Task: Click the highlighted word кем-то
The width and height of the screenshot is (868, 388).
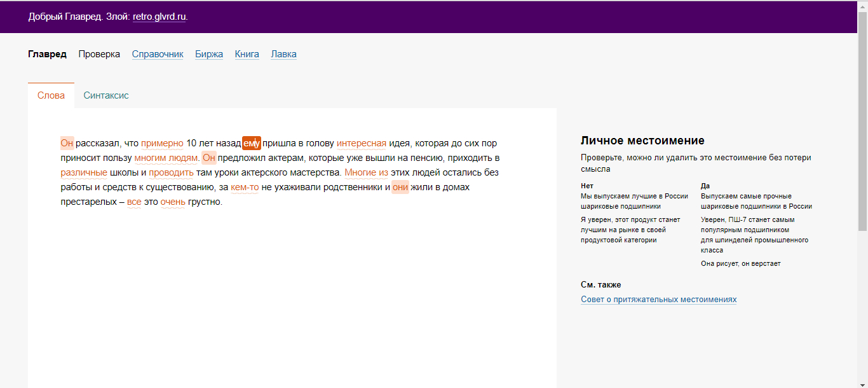Action: click(245, 187)
